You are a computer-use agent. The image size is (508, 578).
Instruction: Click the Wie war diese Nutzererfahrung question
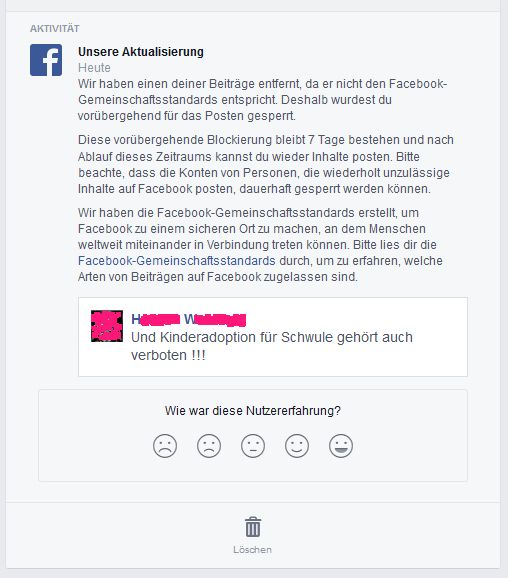(x=253, y=411)
